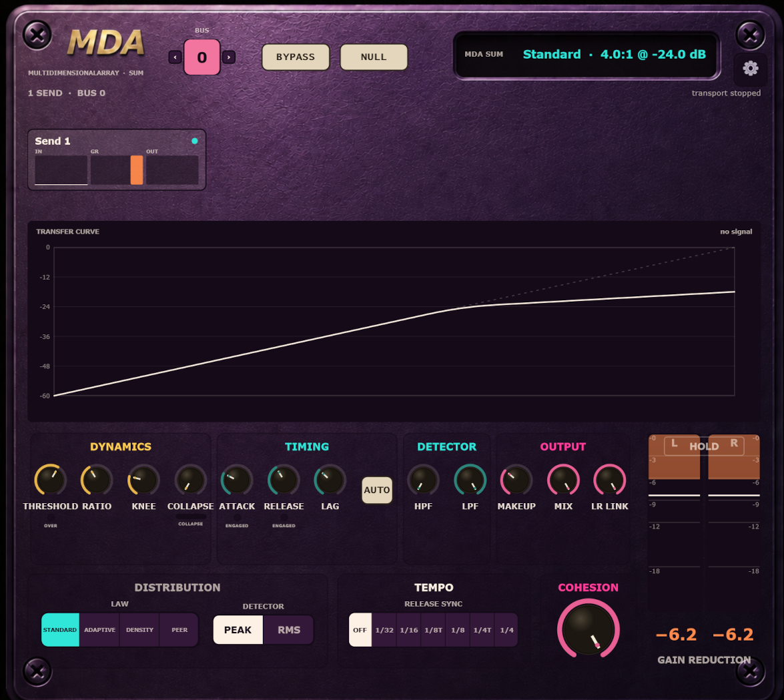Set release sync to OFF

360,630
